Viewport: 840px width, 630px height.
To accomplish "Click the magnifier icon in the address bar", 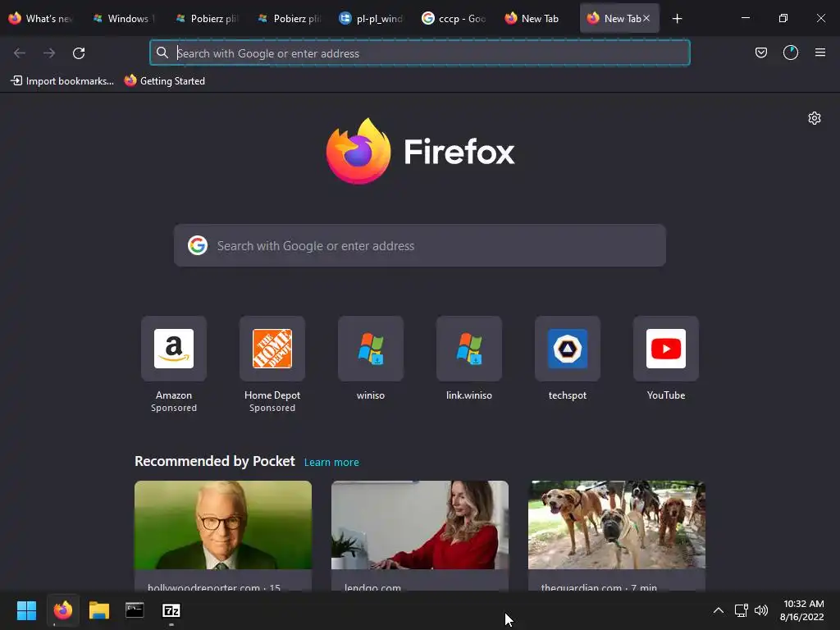I will click(x=162, y=52).
